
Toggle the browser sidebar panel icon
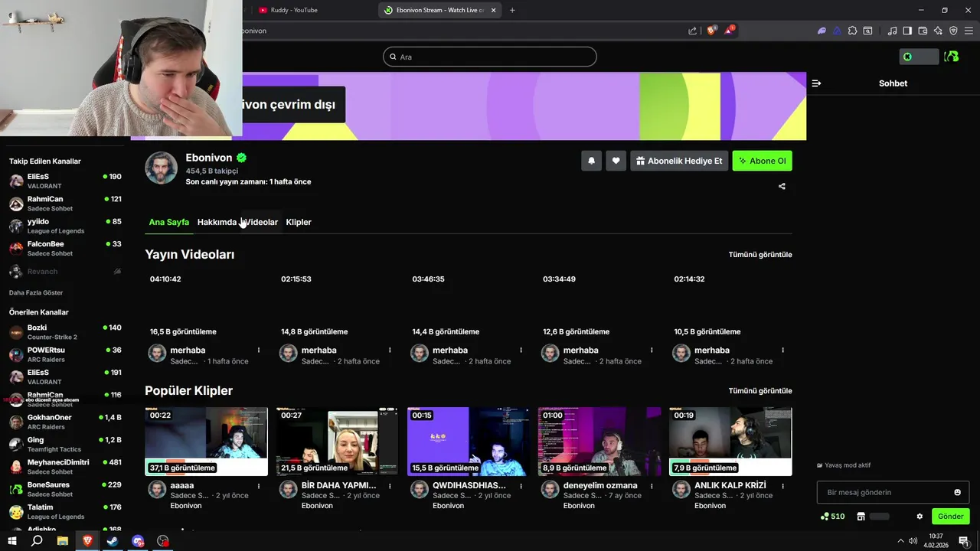[x=907, y=31]
